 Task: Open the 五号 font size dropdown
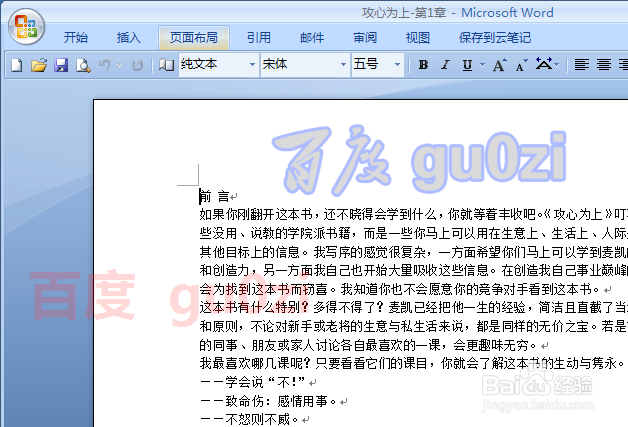(x=397, y=64)
